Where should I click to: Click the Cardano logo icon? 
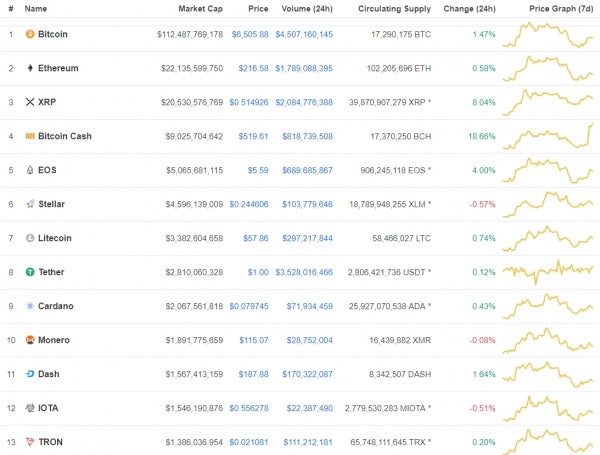click(x=30, y=306)
